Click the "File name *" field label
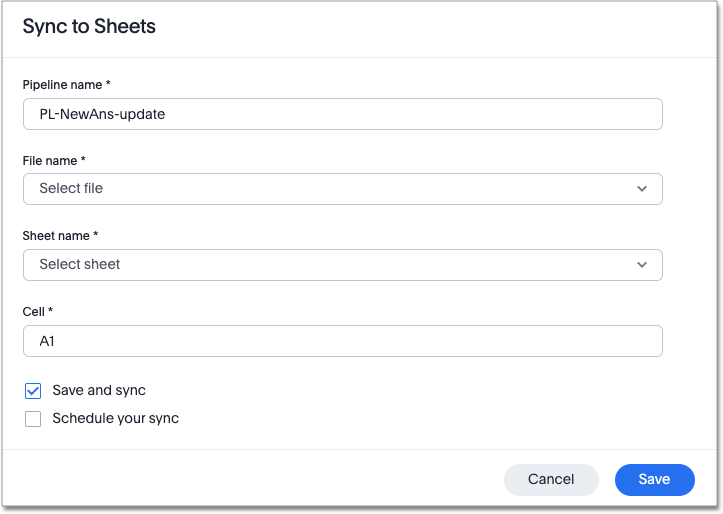 (x=54, y=160)
